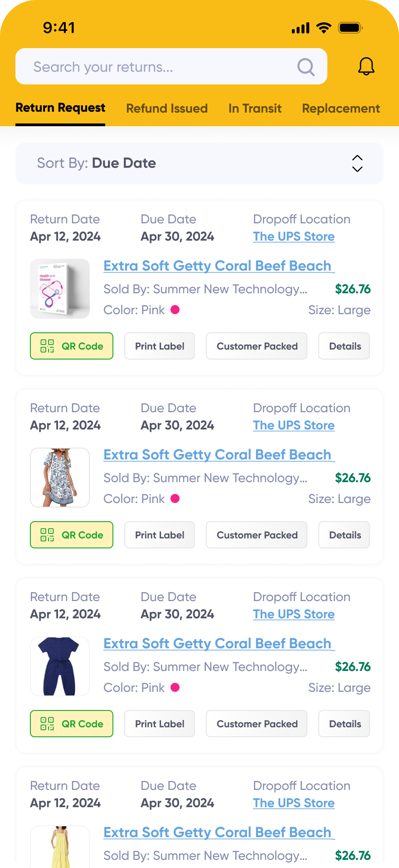This screenshot has width=399, height=868.
Task: Select the In Transit tab
Action: [255, 108]
